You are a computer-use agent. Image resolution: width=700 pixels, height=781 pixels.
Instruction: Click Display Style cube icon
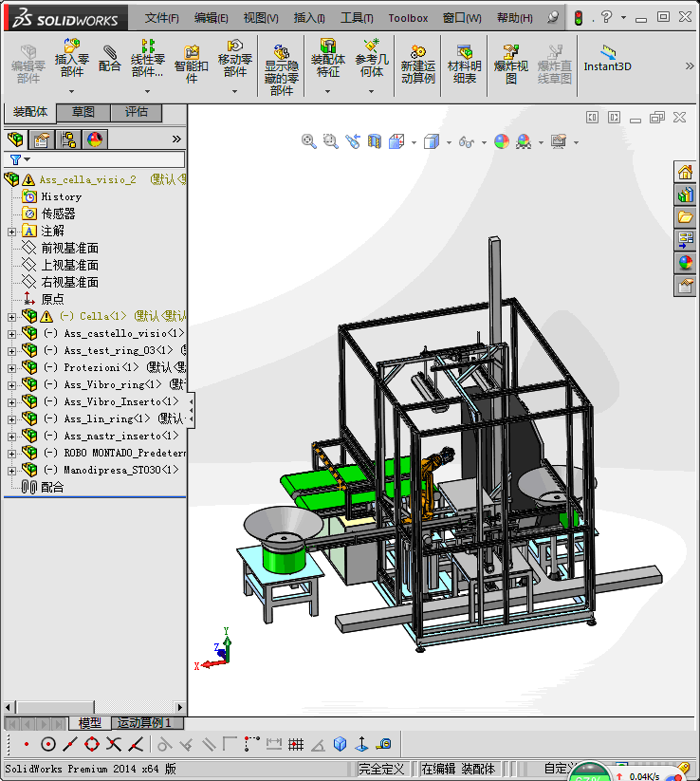click(432, 141)
